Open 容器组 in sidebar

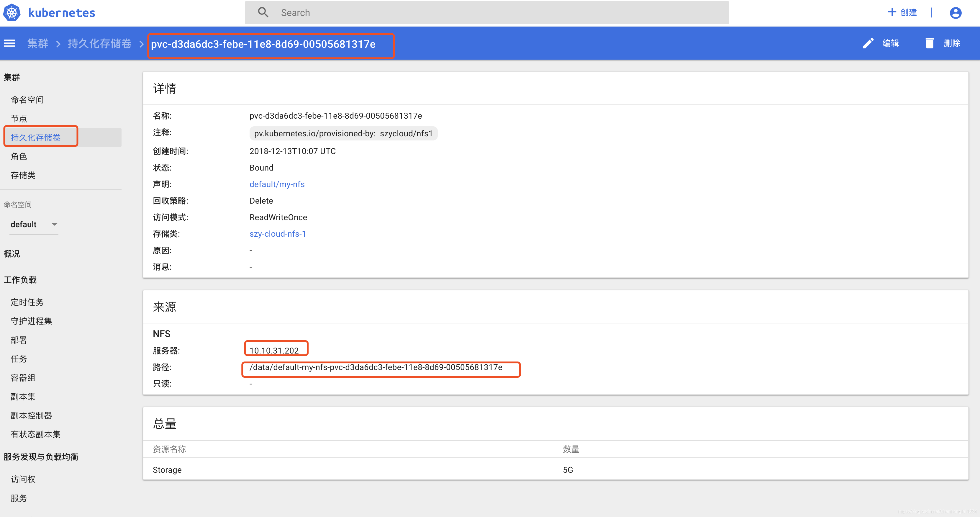point(23,378)
